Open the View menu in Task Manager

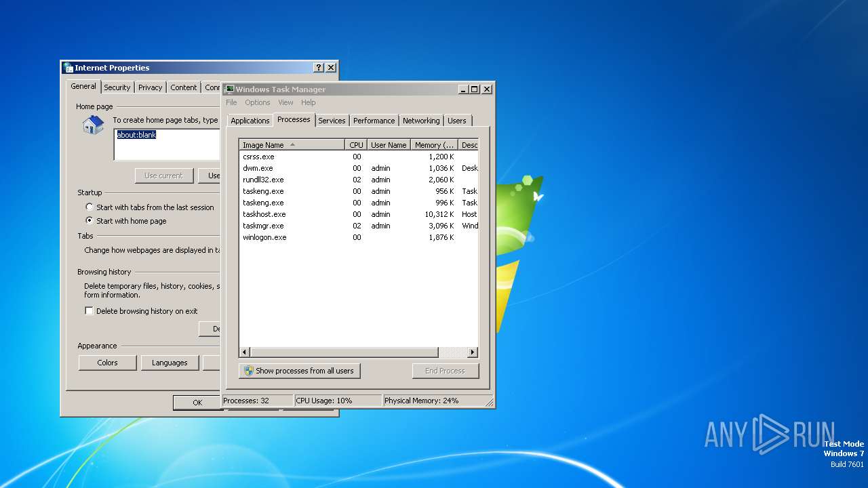[285, 102]
